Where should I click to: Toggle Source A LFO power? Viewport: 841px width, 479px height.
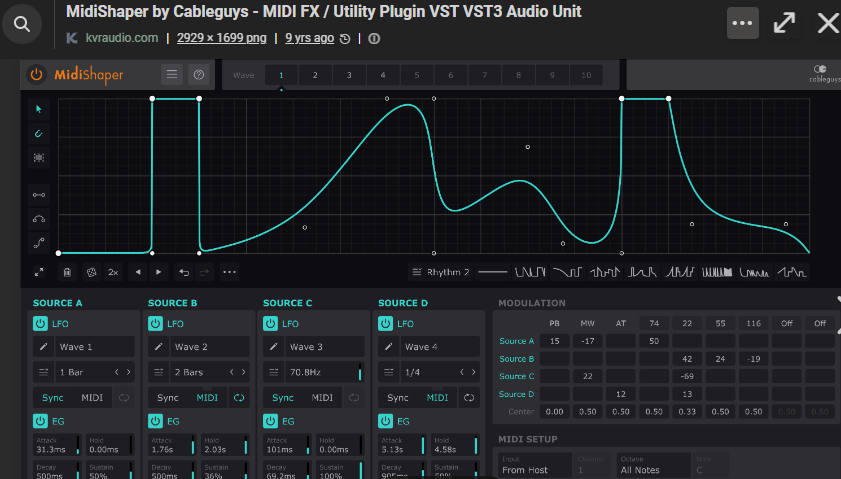[x=40, y=323]
